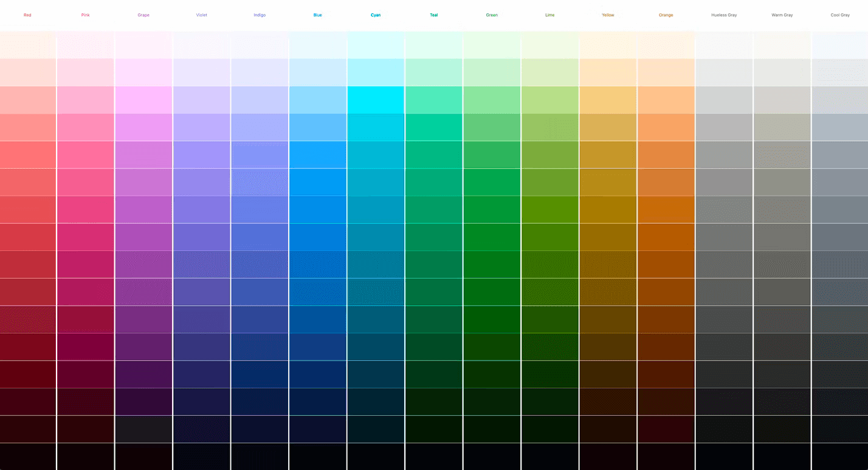Choose the darkest Indigo column swatch
The height and width of the screenshot is (470, 868).
point(260,457)
